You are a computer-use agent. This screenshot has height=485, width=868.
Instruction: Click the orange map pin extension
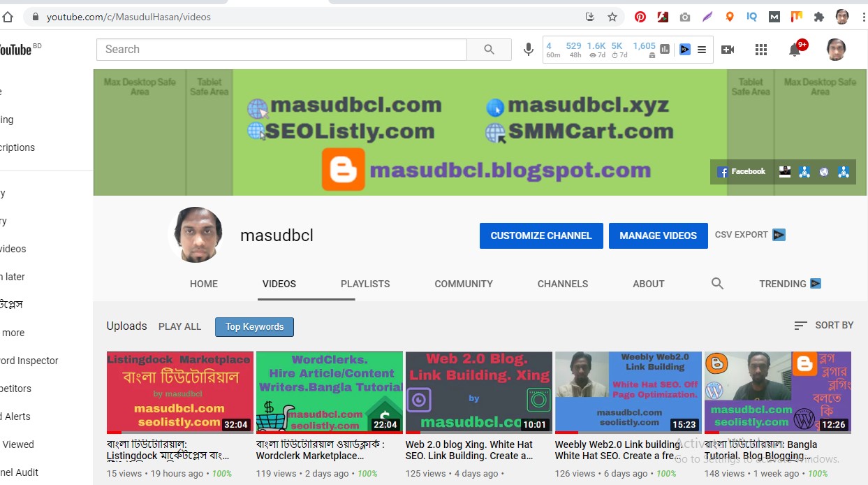pos(730,17)
